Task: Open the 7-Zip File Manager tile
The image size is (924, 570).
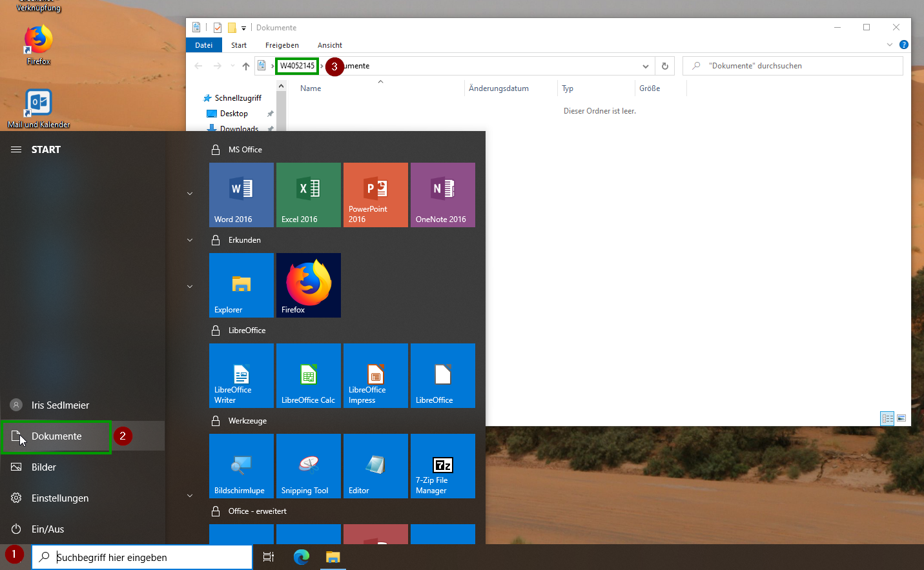Action: tap(443, 466)
